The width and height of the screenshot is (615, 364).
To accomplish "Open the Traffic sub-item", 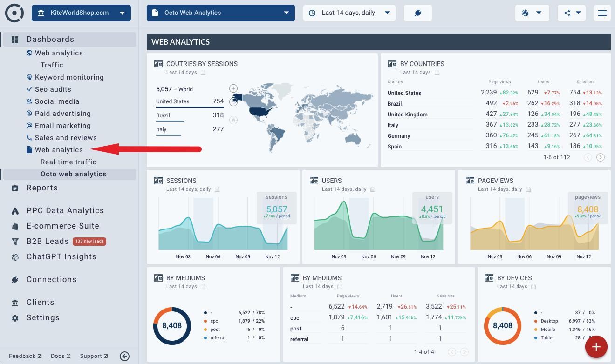I will 52,65.
